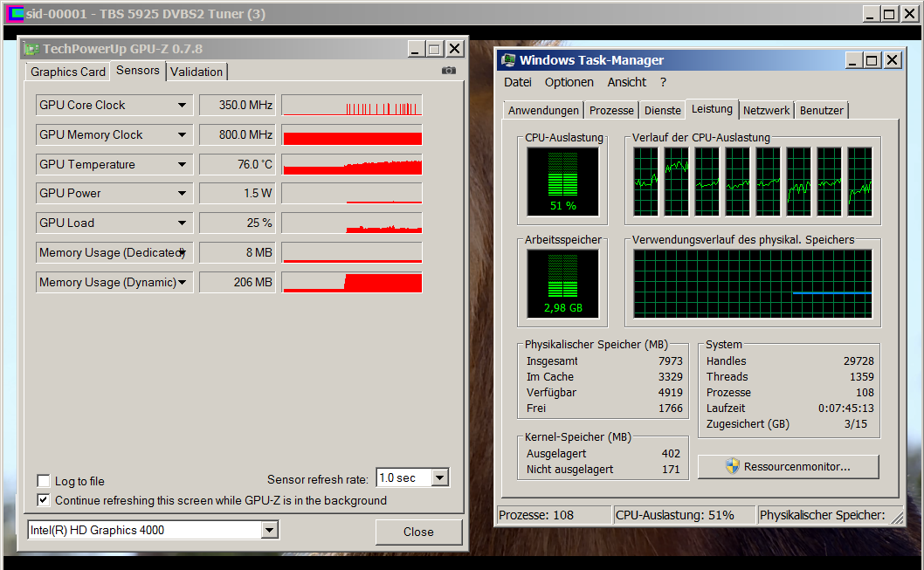Open the Ansicht menu

pyautogui.click(x=627, y=82)
